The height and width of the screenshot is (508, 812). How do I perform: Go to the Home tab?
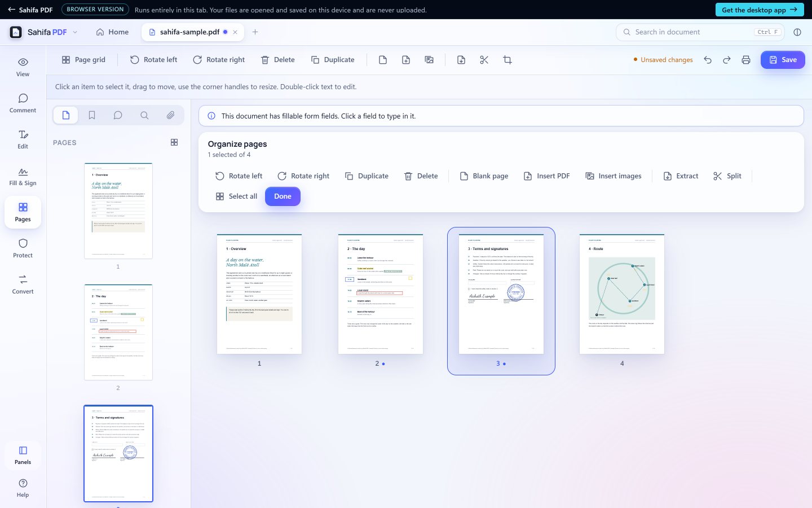pyautogui.click(x=112, y=32)
